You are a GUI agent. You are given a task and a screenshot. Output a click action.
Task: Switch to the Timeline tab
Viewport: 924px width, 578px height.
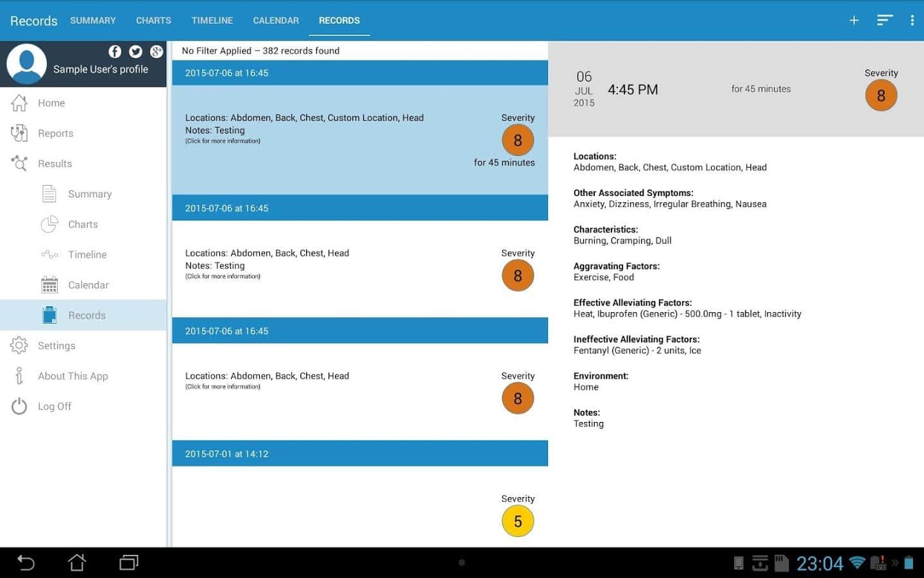pyautogui.click(x=212, y=21)
